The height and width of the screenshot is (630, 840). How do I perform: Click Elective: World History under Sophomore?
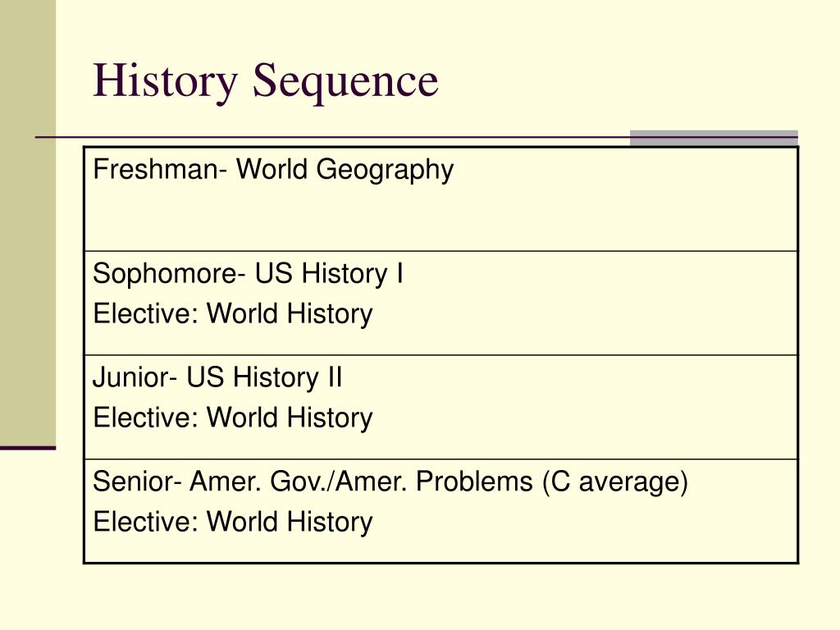pos(233,314)
